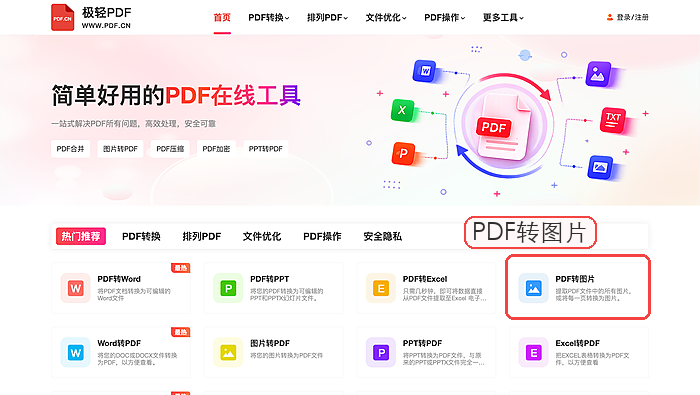Image resolution: width=700 pixels, height=395 pixels.
Task: Click the 简单好用的PDF在线工具 headline
Action: [176, 96]
